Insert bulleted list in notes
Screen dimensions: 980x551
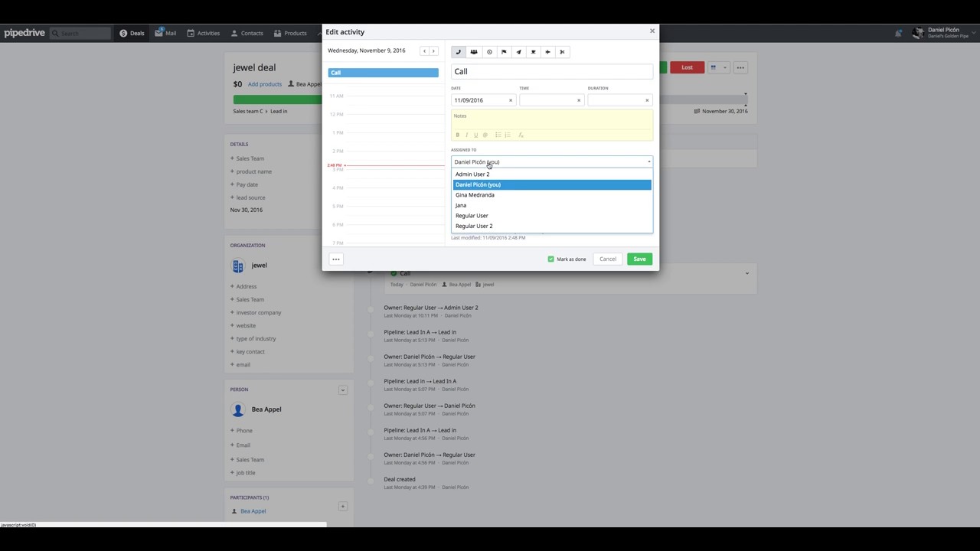click(498, 135)
